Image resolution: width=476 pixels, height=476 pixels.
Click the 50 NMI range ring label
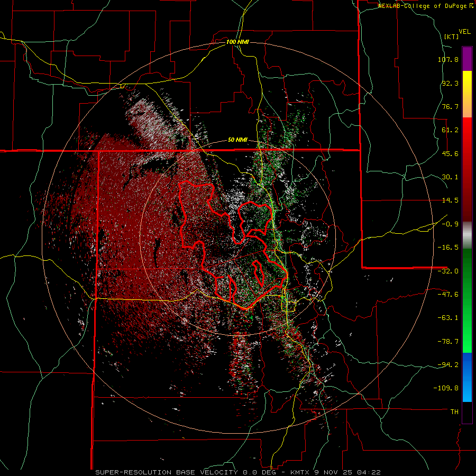point(237,140)
